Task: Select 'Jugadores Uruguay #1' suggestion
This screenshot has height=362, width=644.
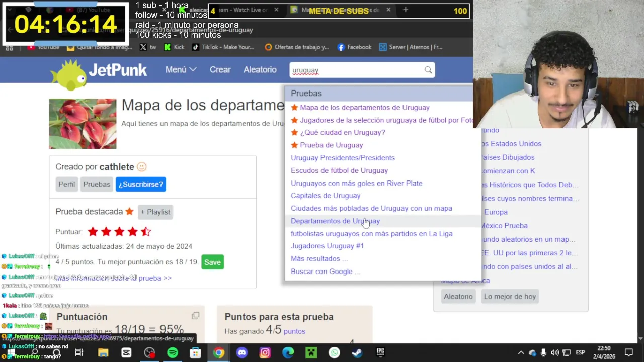Action: [327, 246]
